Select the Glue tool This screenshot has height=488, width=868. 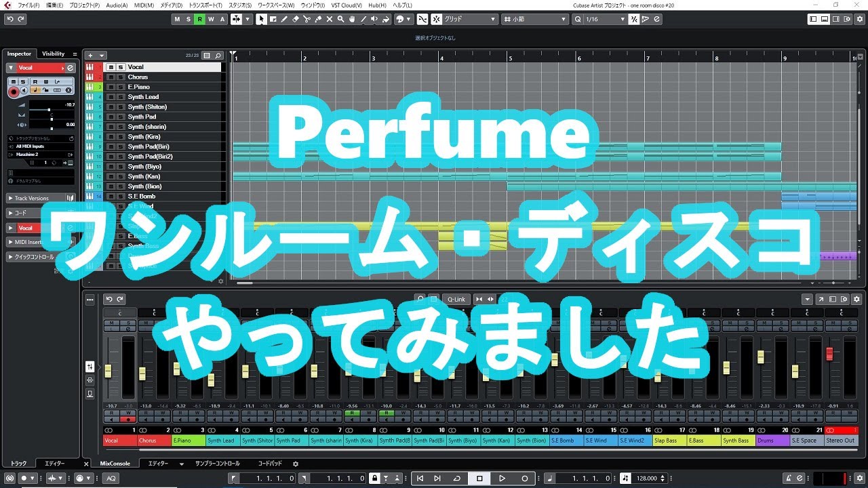point(319,19)
